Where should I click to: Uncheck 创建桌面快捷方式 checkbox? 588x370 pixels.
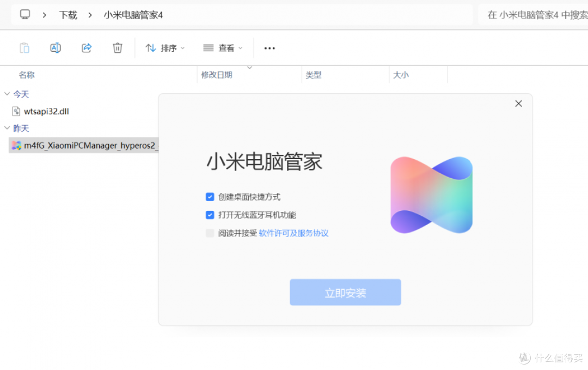(x=210, y=197)
